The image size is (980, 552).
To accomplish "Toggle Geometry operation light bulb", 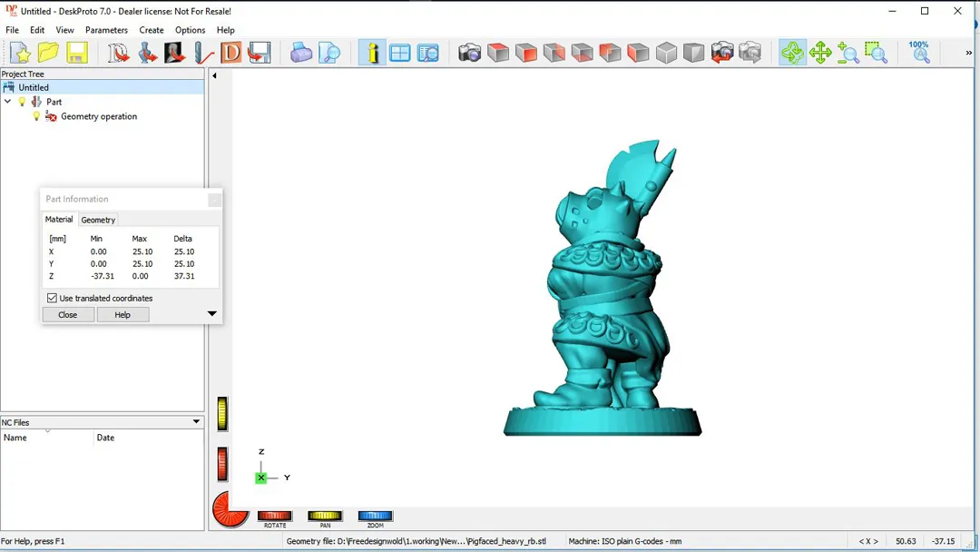I will (x=36, y=116).
